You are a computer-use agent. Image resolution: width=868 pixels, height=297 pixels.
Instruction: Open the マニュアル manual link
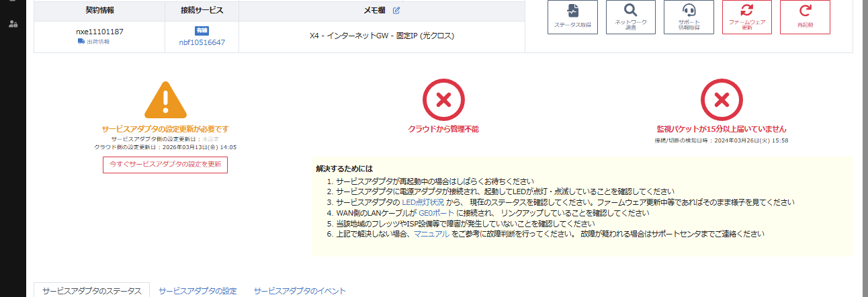[x=431, y=234]
